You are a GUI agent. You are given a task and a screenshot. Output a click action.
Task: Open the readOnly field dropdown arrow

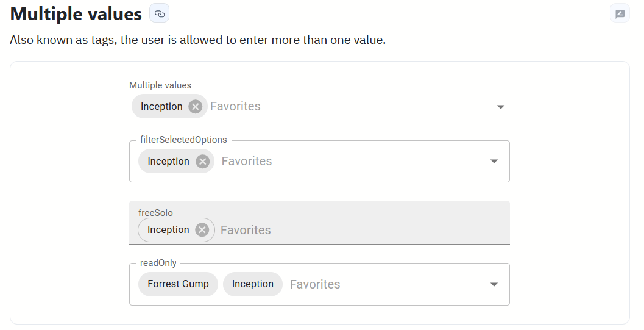(x=494, y=284)
